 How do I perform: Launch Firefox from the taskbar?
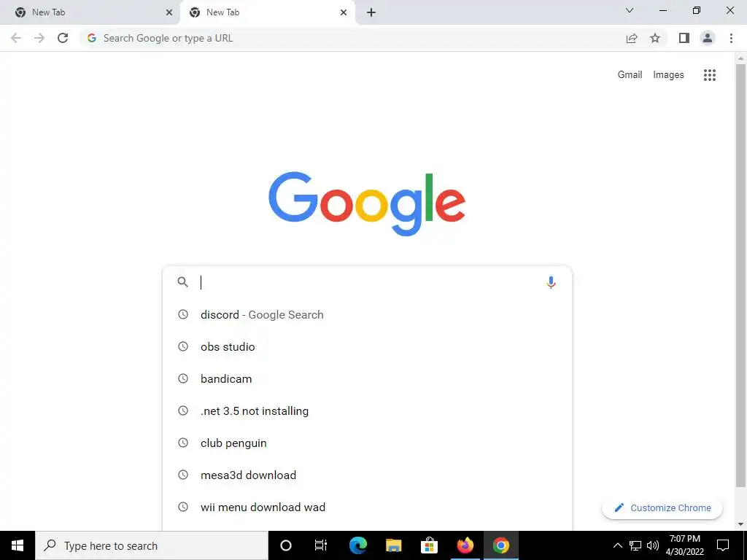pyautogui.click(x=465, y=545)
